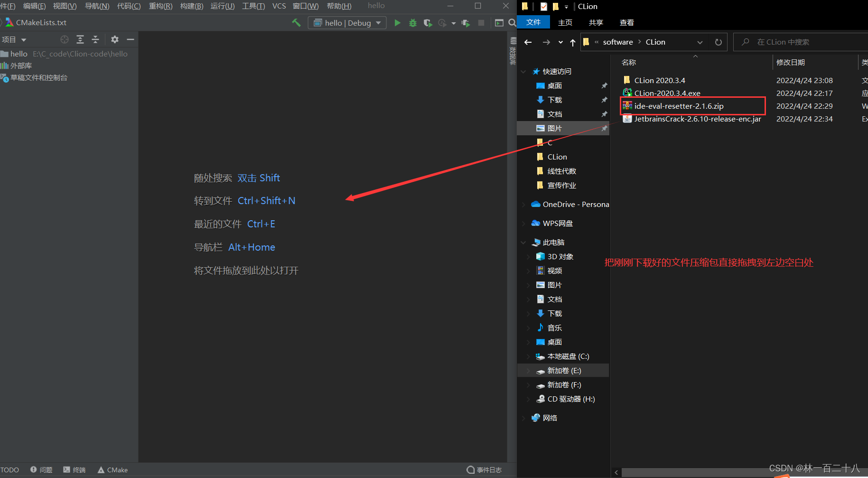
Task: Select the CLion-2020.3.4.exe file
Action: (667, 93)
